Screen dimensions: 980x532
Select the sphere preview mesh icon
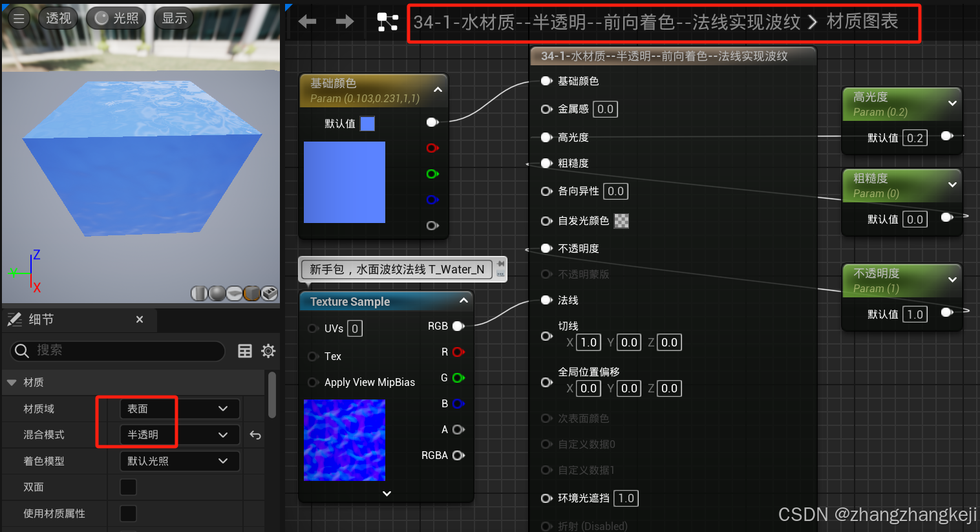pyautogui.click(x=217, y=293)
